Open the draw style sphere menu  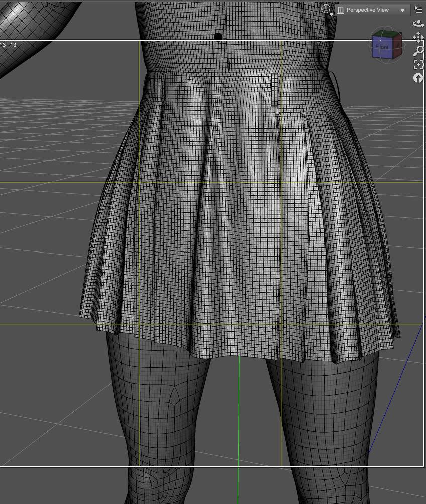[x=326, y=10]
